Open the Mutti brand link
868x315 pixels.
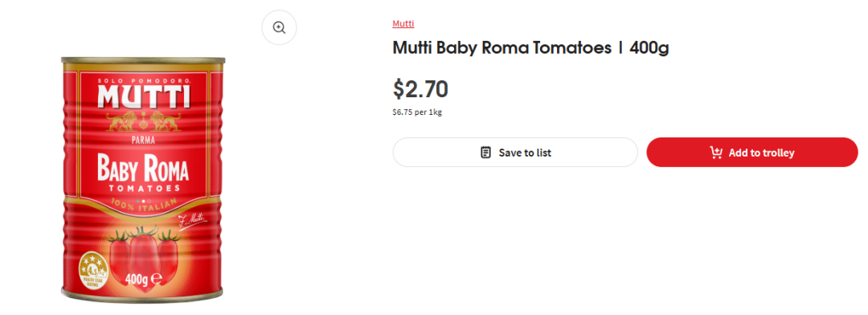click(403, 23)
